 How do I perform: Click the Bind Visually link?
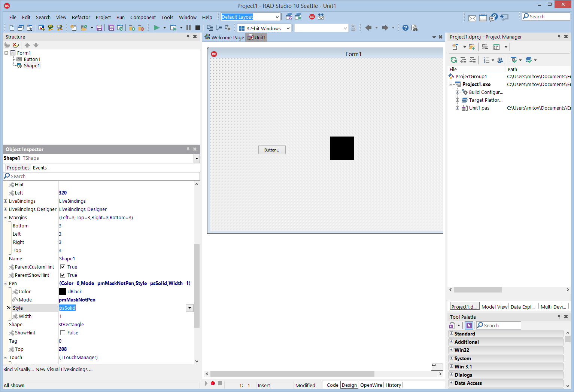(x=18, y=369)
